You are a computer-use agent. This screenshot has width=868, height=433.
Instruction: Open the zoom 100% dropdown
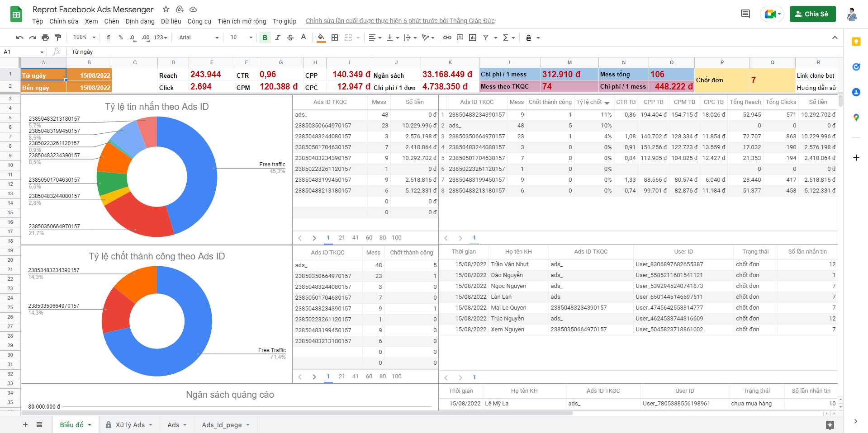tap(84, 38)
